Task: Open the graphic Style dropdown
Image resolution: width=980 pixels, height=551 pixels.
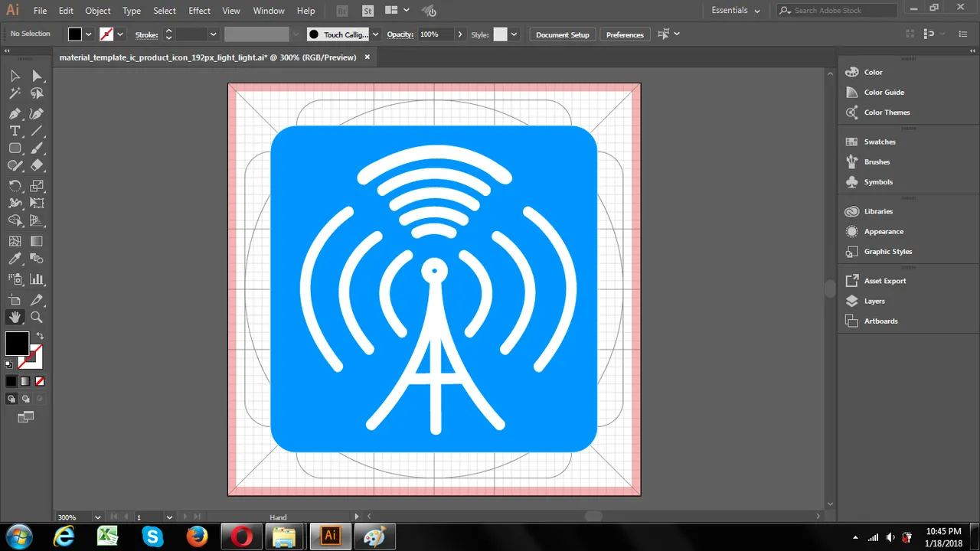Action: pos(514,34)
